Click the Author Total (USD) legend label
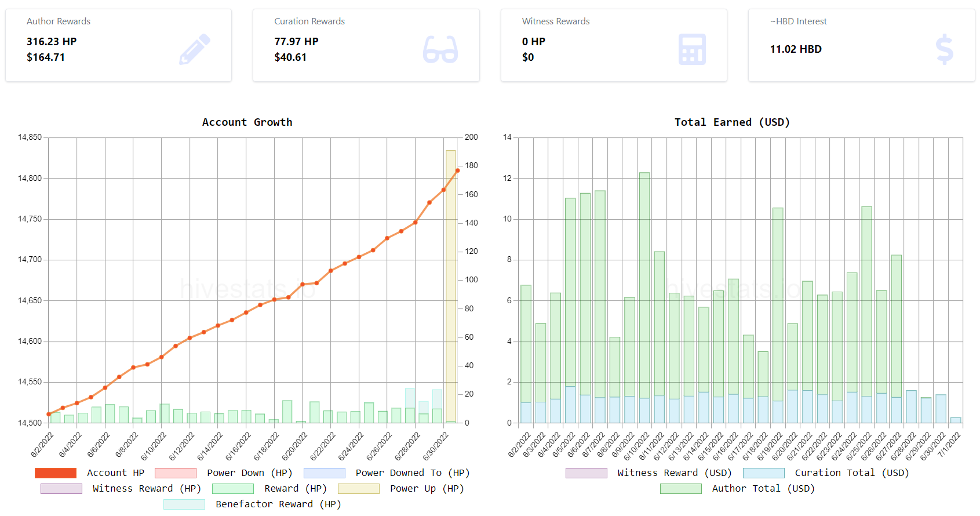This screenshot has height=516, width=980. pyautogui.click(x=763, y=489)
